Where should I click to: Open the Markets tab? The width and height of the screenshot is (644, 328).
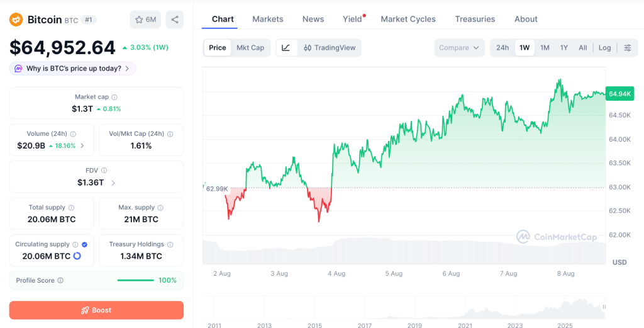[x=268, y=19]
